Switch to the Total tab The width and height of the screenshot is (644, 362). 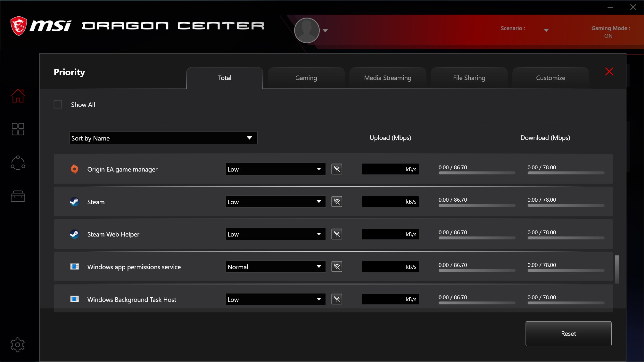coord(225,78)
